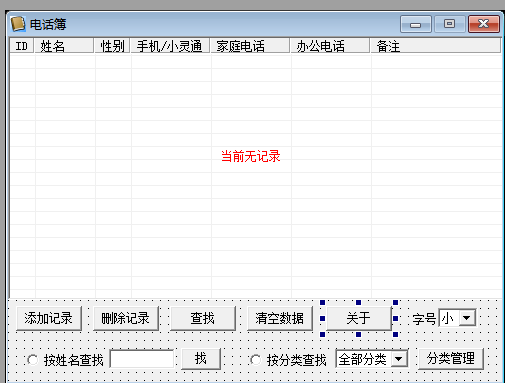Image resolution: width=505 pixels, height=383 pixels.
Task: Click the 字号 label text
Action: coord(424,319)
